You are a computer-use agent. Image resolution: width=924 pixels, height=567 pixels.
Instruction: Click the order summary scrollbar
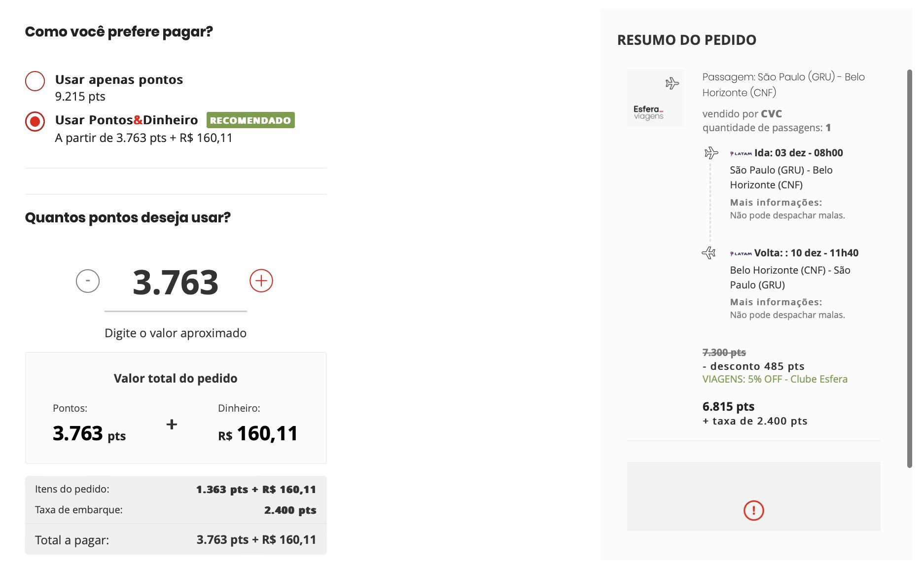pyautogui.click(x=909, y=269)
